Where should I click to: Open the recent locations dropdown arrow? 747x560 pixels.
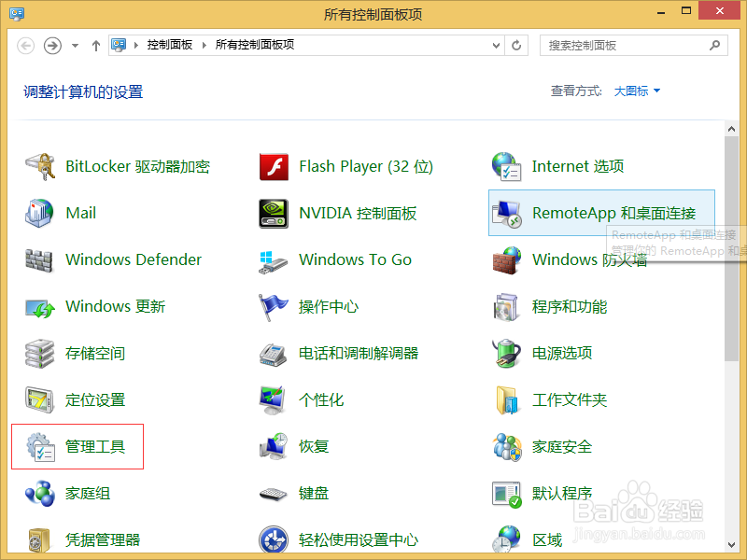point(75,46)
